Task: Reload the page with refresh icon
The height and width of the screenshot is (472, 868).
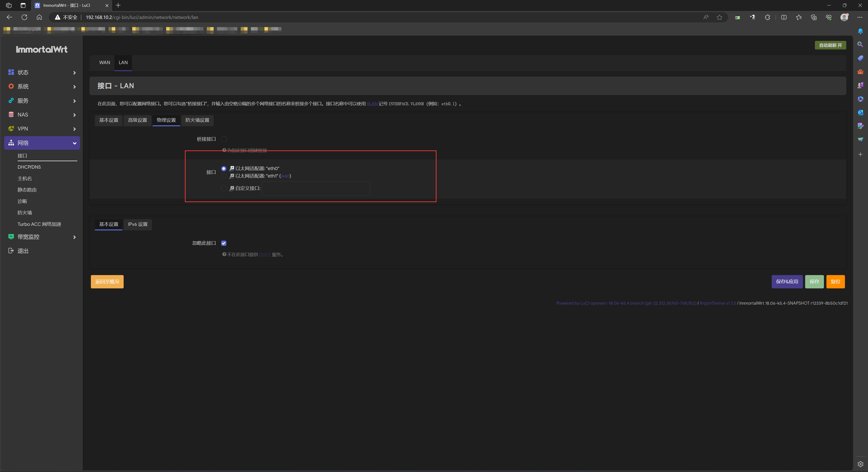Action: [x=24, y=17]
